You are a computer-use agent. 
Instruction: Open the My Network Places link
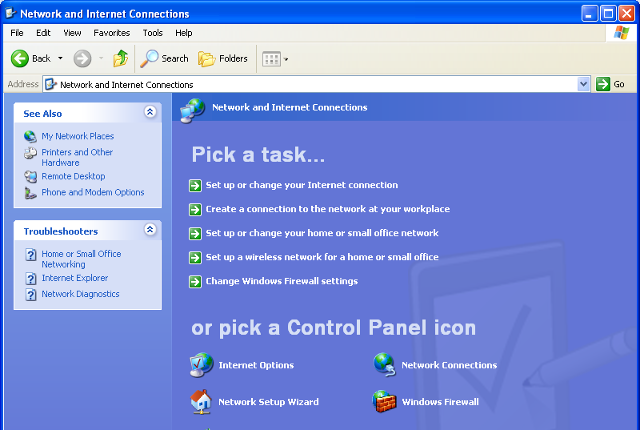[x=78, y=136]
